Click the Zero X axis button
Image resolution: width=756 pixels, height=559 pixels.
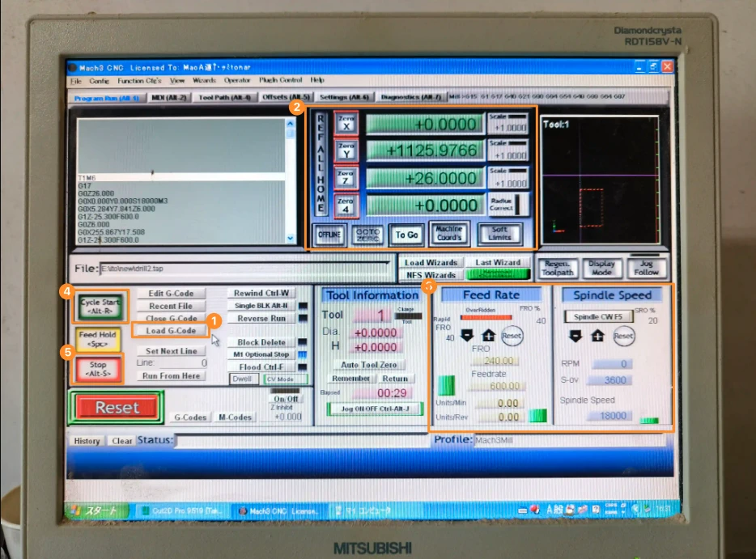346,123
